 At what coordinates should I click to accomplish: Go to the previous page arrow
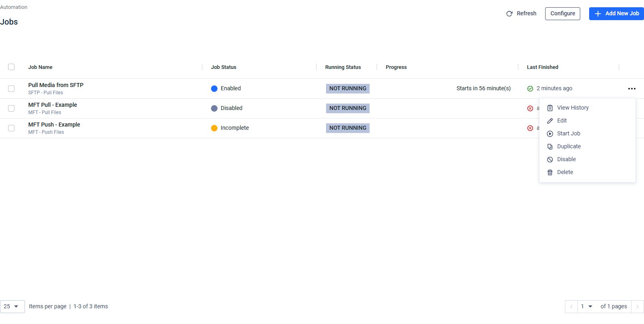(x=571, y=307)
